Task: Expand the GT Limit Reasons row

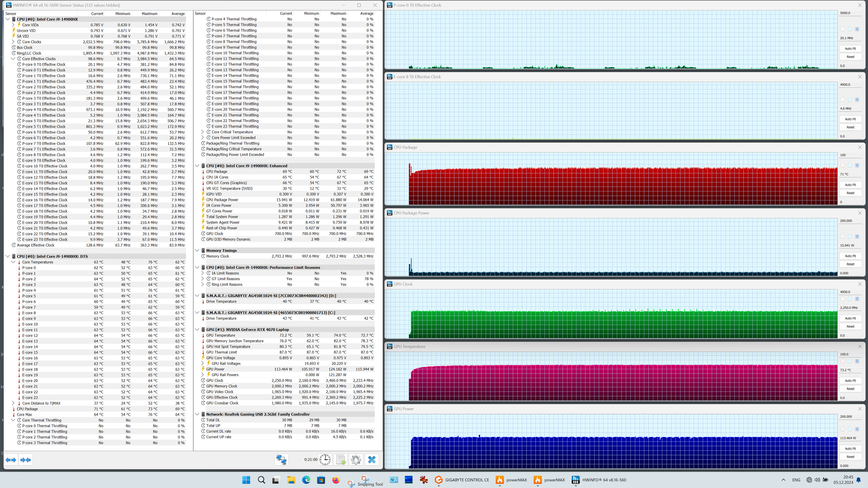Action: [x=203, y=279]
